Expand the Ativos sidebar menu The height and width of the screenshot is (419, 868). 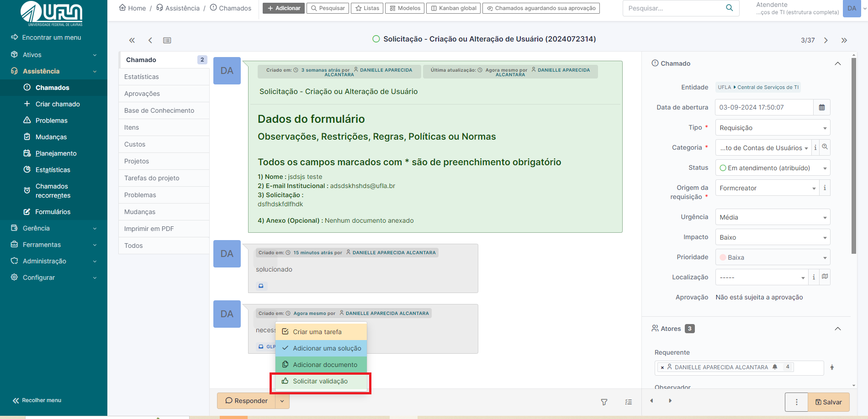pyautogui.click(x=53, y=55)
